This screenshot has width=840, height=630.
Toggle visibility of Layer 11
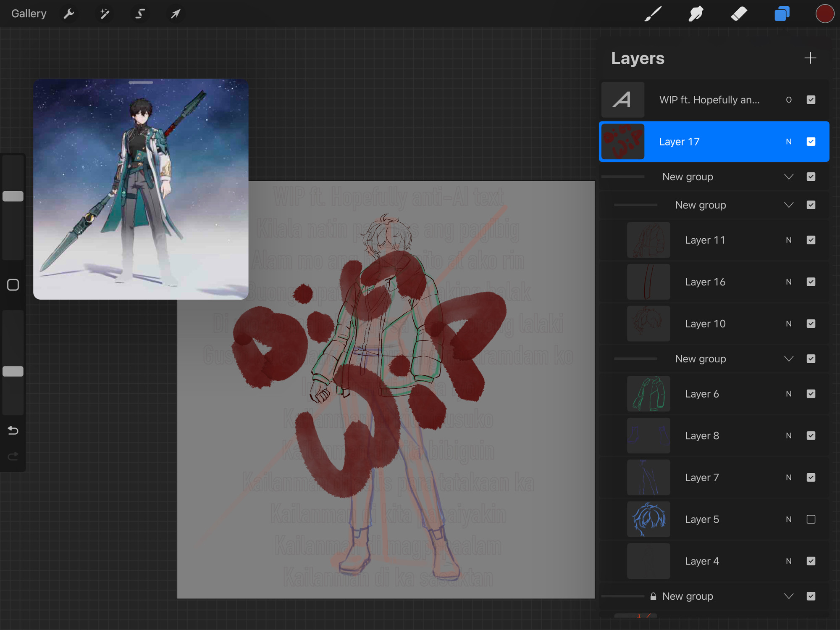coord(811,240)
